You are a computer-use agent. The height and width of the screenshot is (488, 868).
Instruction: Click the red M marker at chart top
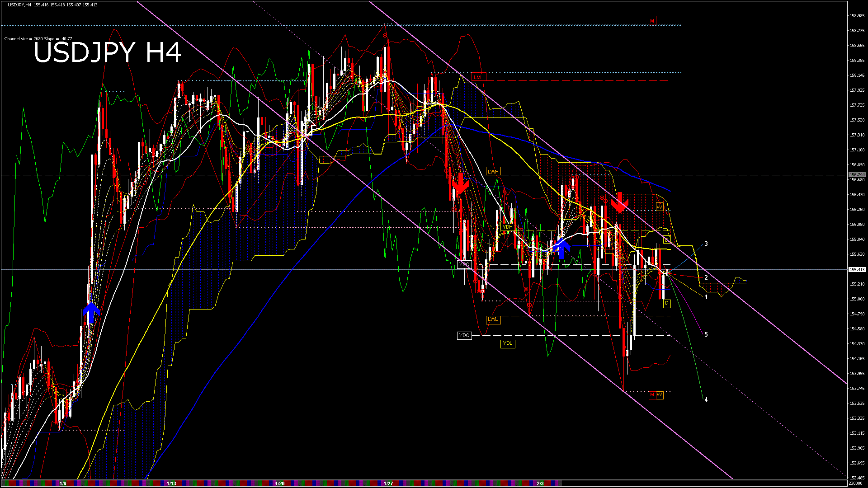pyautogui.click(x=652, y=21)
